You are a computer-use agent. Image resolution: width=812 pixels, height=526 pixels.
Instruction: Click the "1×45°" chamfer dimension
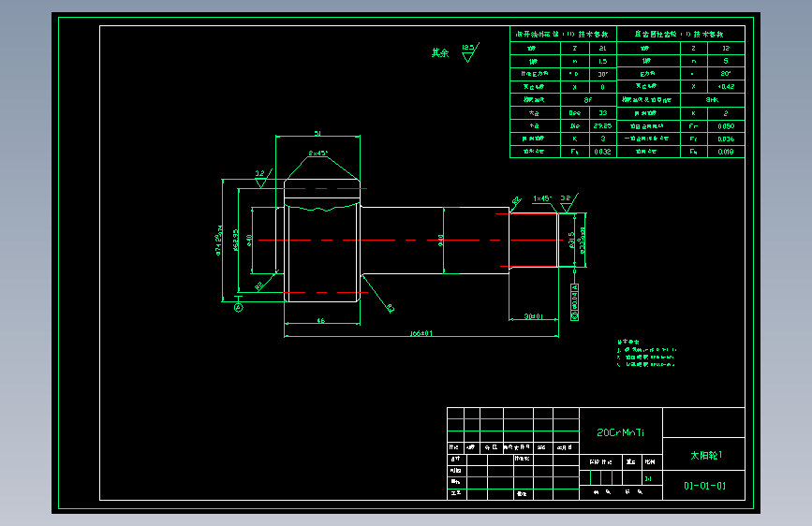tap(542, 198)
